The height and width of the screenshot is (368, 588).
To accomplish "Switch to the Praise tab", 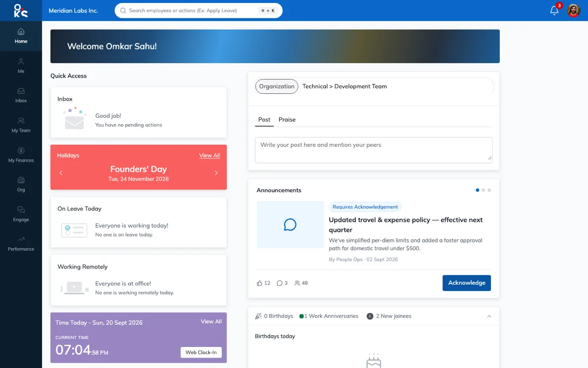I will pos(287,120).
